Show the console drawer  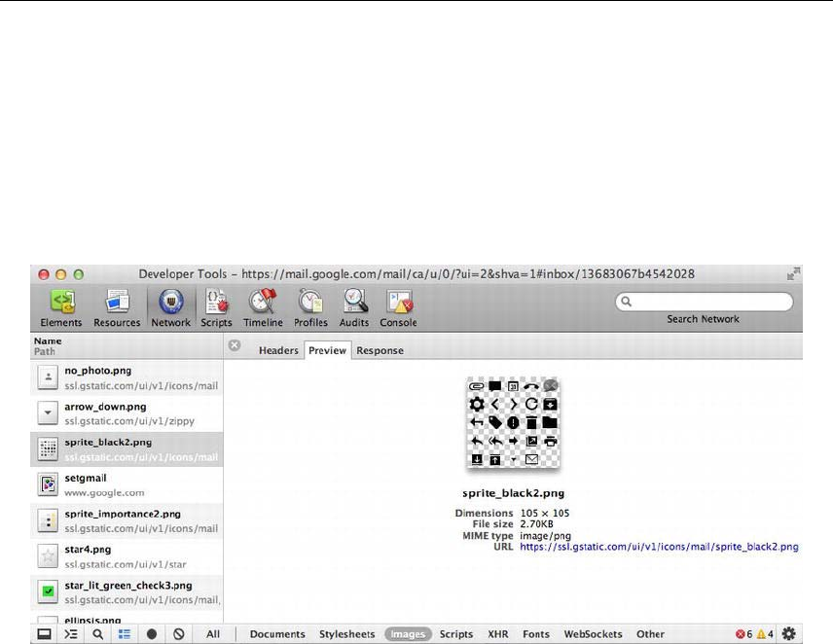(71, 634)
